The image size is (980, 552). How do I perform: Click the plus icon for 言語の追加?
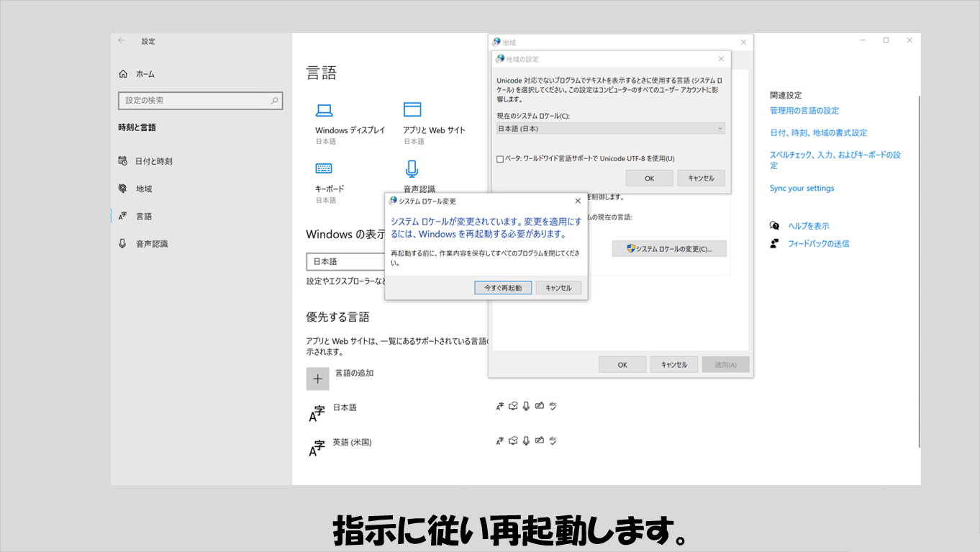click(x=317, y=379)
